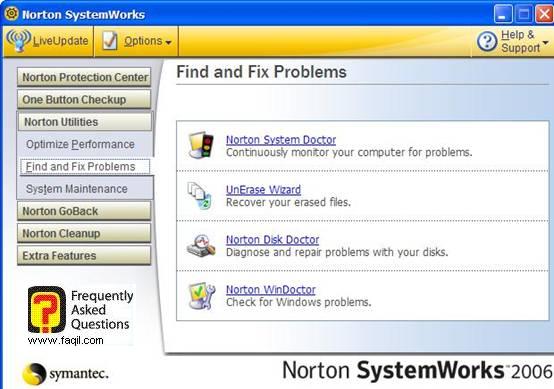Screen dimensions: 554x389
Task: Launch the UnErase Wizard link
Action: point(264,190)
